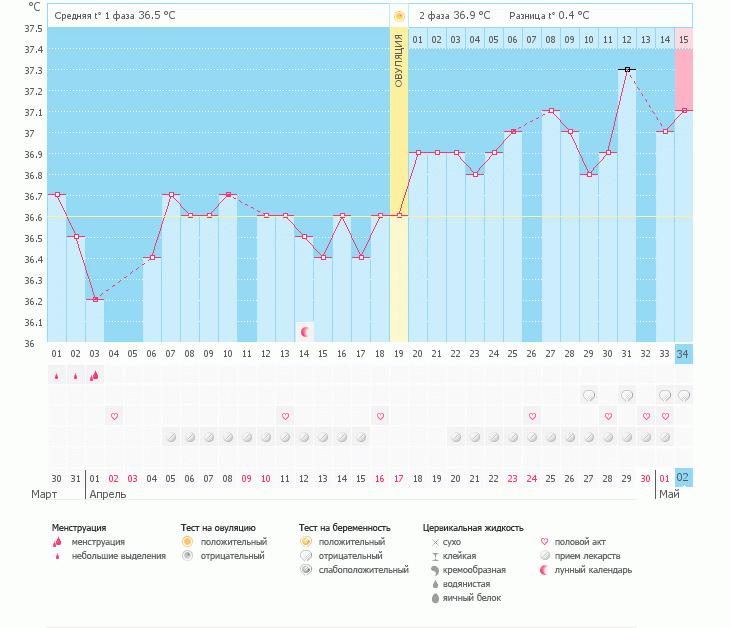The image size is (731, 628).
Task: Click the highlighted May 02 date cell
Action: [683, 477]
